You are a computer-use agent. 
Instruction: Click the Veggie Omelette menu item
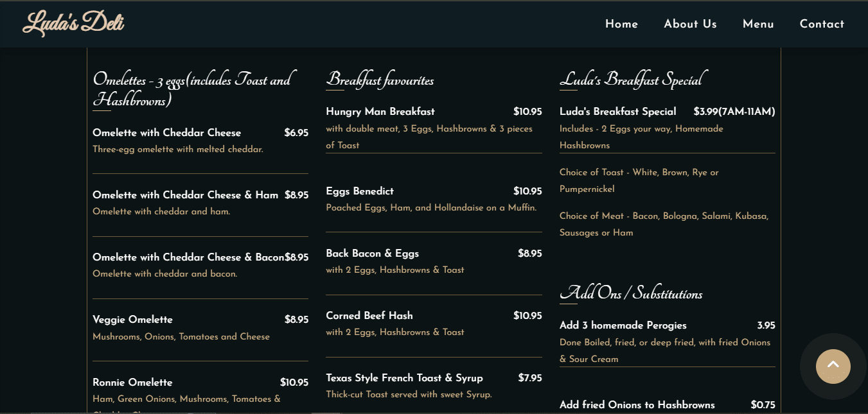tap(133, 320)
